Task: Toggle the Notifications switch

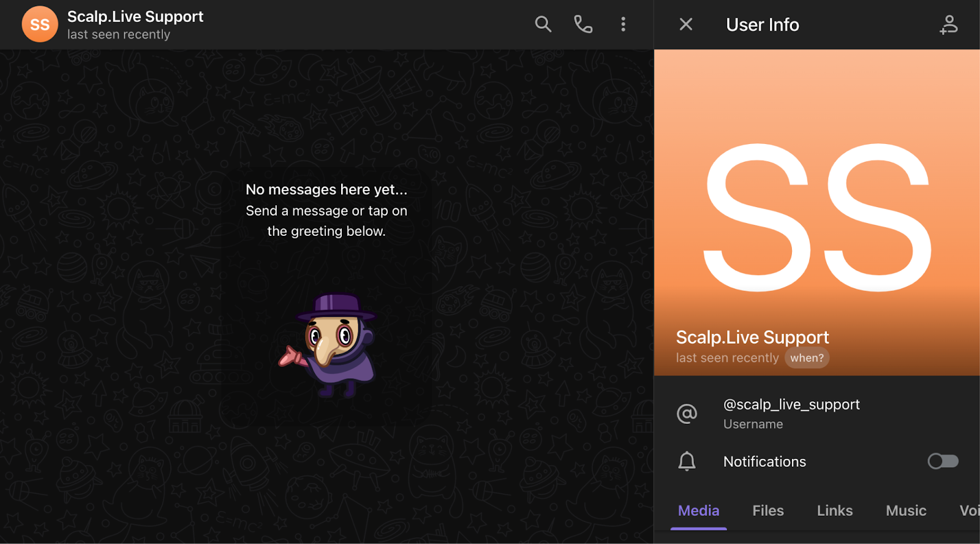Action: (x=943, y=461)
